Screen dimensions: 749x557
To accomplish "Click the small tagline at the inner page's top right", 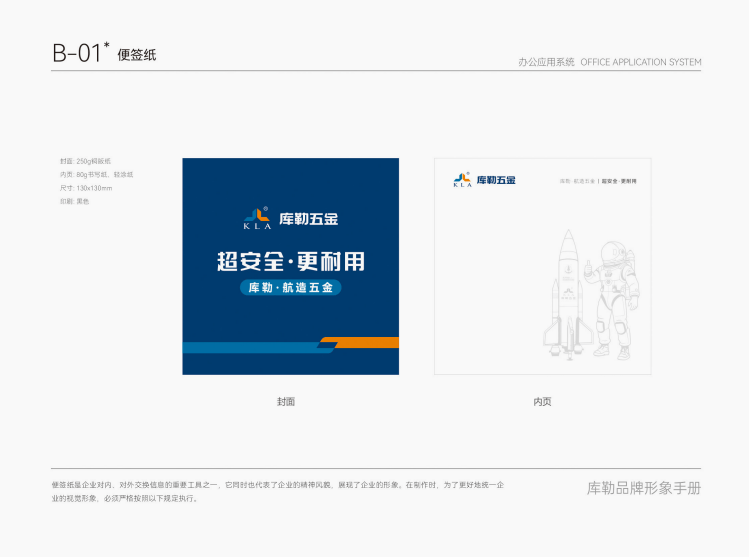I will pyautogui.click(x=598, y=181).
